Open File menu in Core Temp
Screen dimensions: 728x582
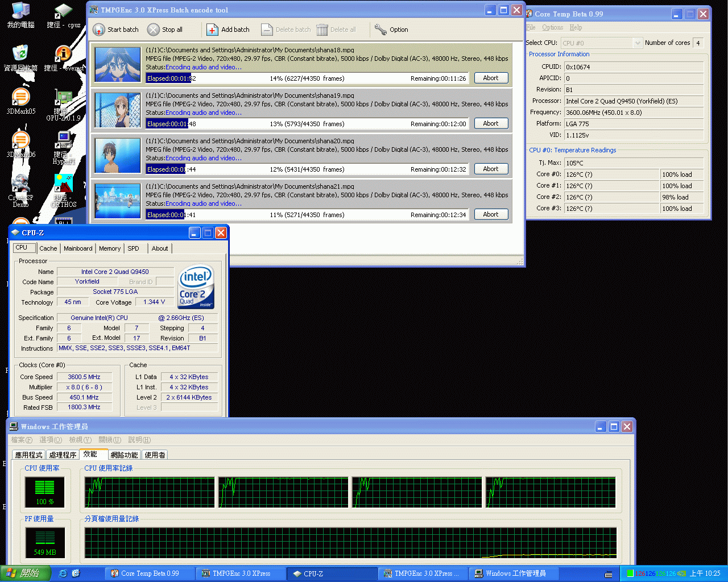[x=531, y=27]
